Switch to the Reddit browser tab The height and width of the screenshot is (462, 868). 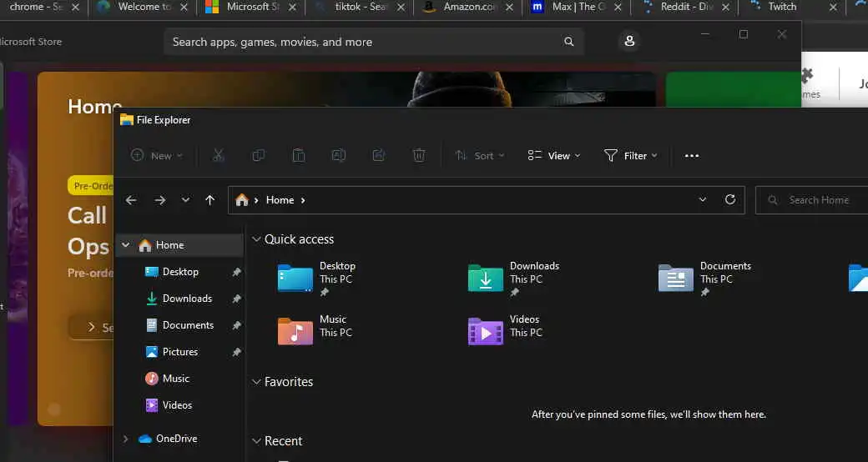click(x=684, y=8)
